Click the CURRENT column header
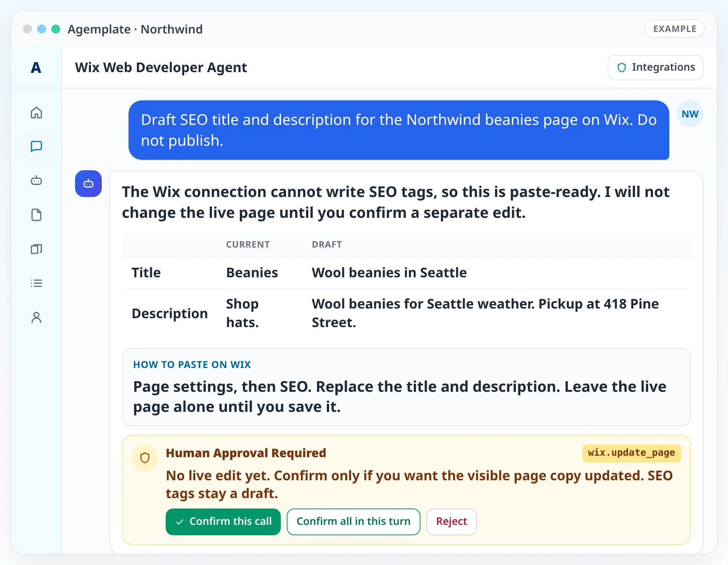Screen dimensions: 728x565 pyautogui.click(x=248, y=244)
